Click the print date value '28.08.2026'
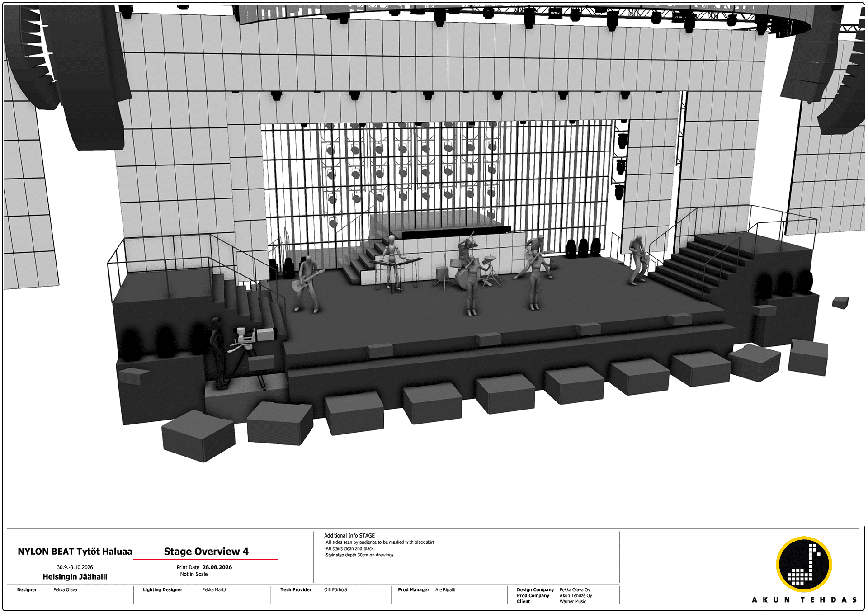 217,567
